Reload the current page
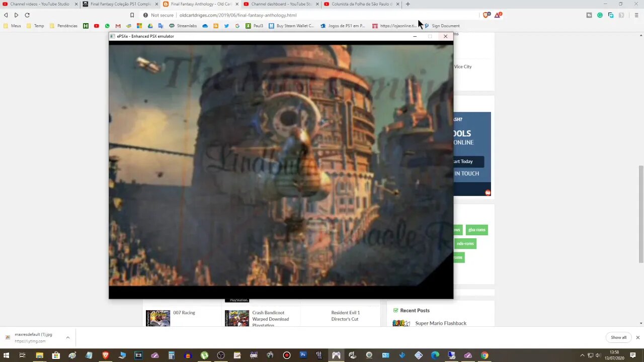The width and height of the screenshot is (644, 362). pyautogui.click(x=27, y=15)
